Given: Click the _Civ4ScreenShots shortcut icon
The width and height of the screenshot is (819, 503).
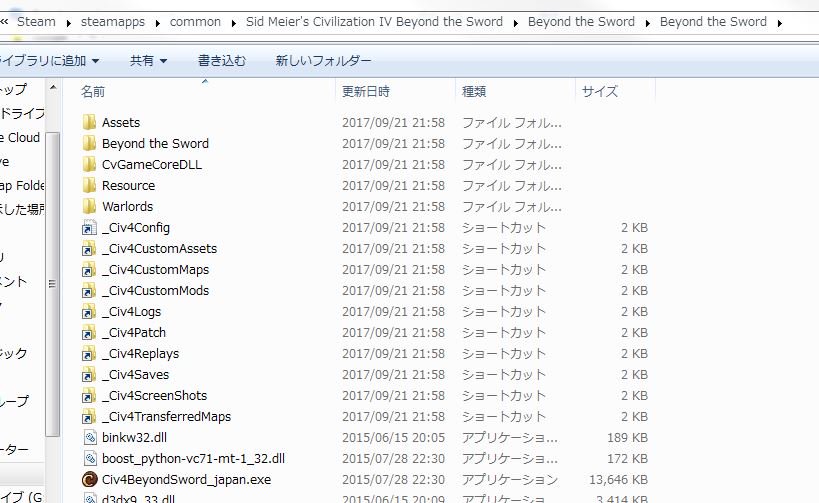Looking at the screenshot, I should pos(89,396).
